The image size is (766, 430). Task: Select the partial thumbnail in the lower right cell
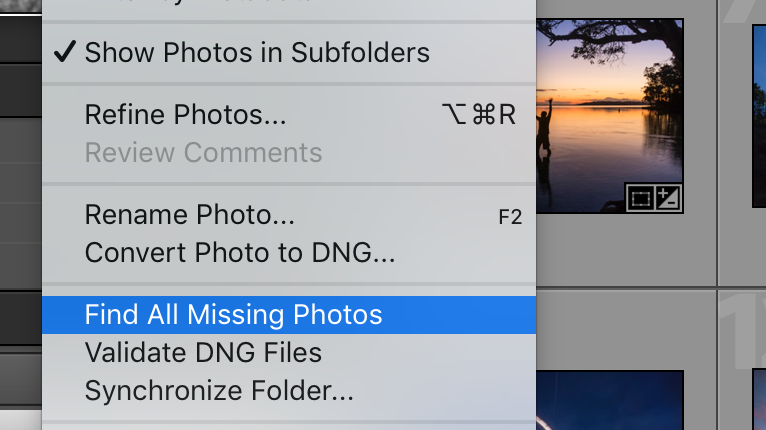tap(759, 399)
